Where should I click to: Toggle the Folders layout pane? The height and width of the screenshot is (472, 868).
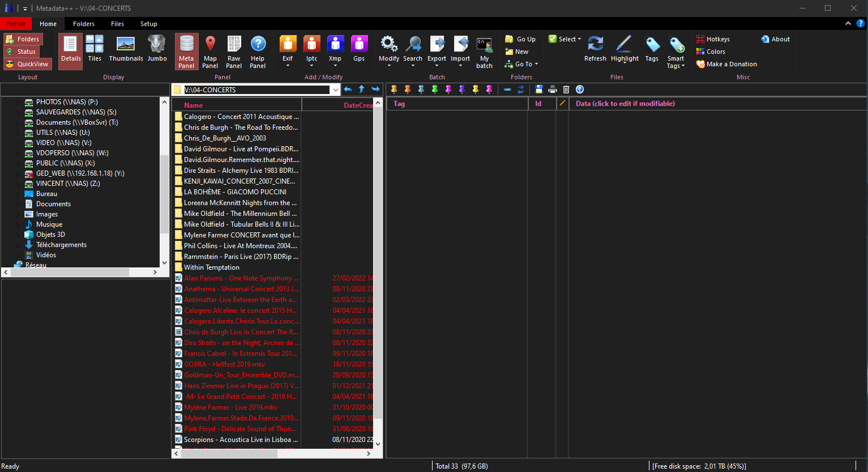[x=23, y=39]
